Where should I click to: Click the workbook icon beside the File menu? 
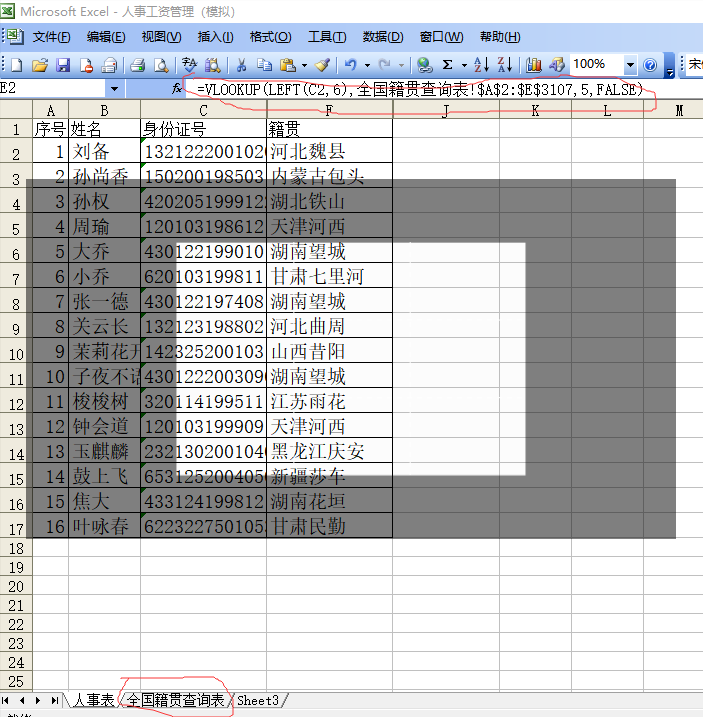click(x=15, y=37)
